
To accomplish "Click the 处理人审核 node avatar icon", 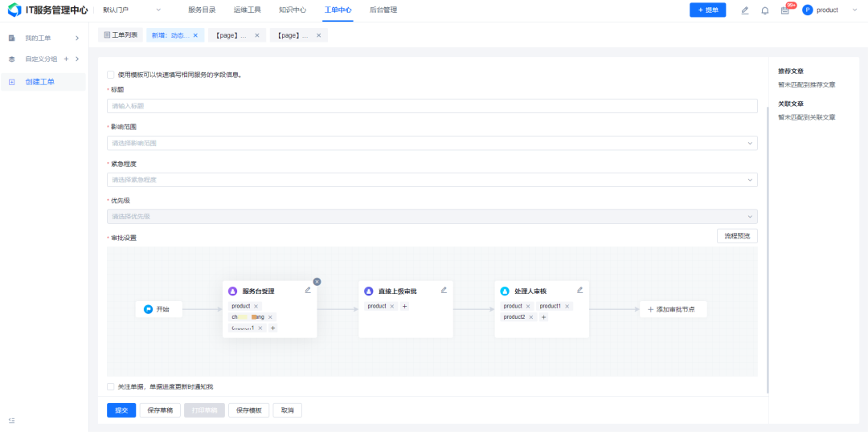I will tap(505, 291).
